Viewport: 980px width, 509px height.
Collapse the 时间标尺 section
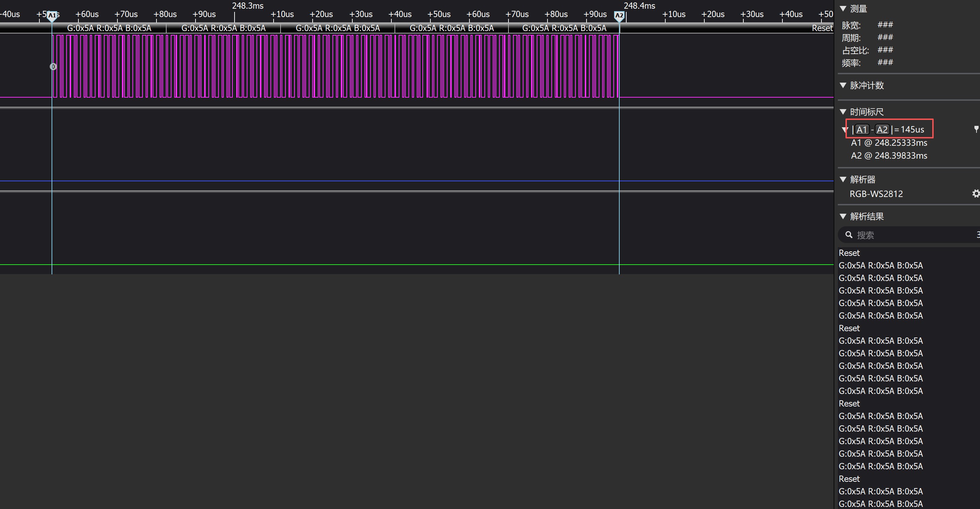(843, 112)
